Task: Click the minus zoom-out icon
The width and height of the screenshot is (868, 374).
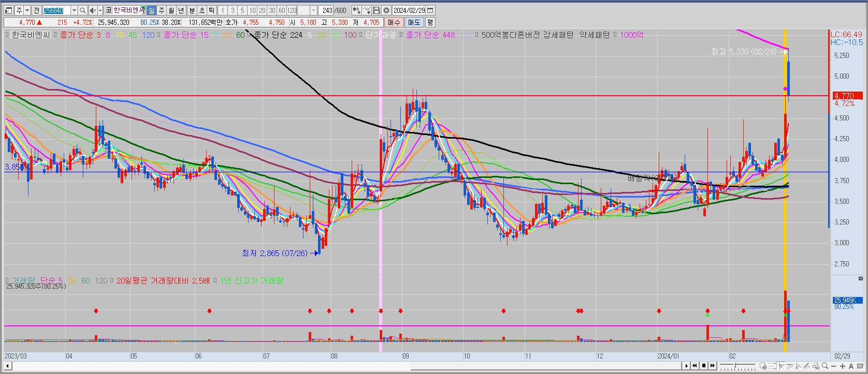Action: pyautogui.click(x=834, y=366)
